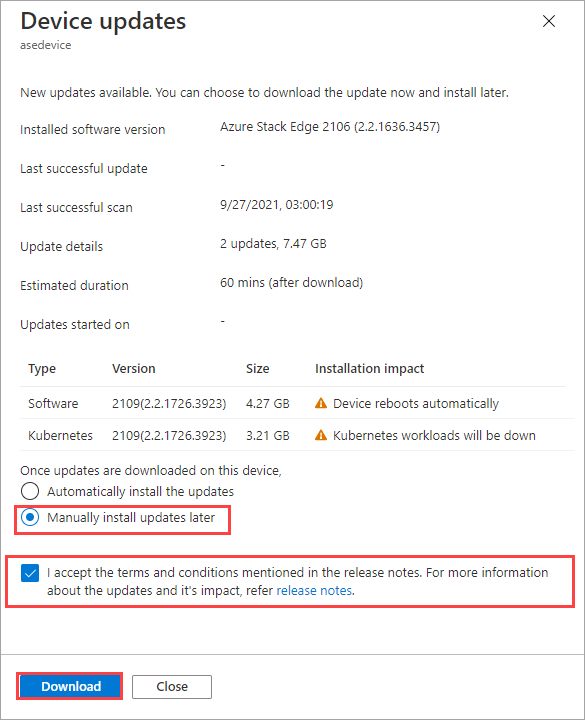Click the warning icon beside Device reboots automatically
This screenshot has width=585, height=720.
(321, 403)
